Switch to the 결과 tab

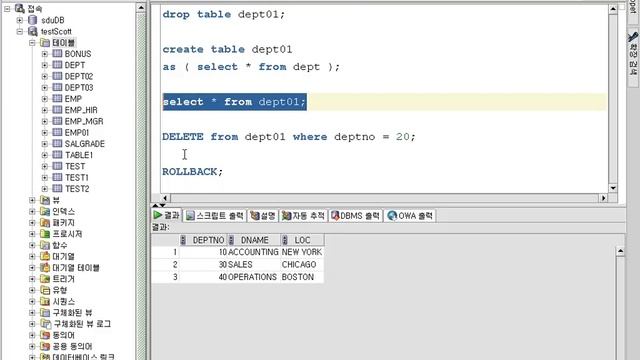[167, 215]
